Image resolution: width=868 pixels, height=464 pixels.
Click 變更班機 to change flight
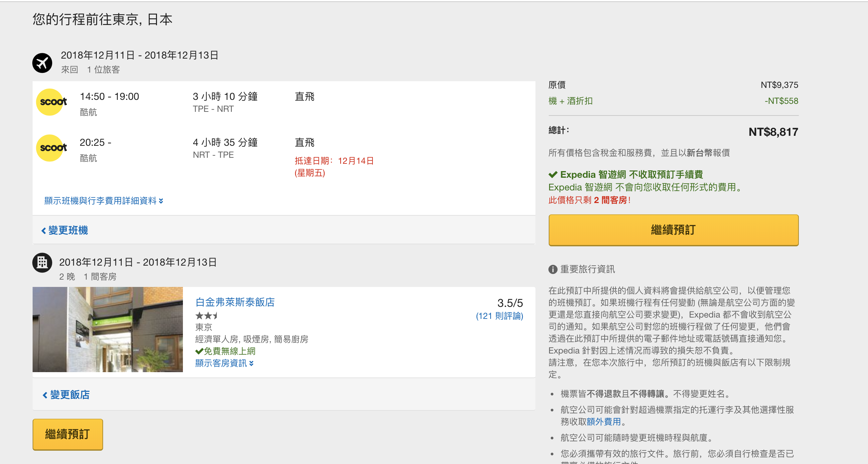65,230
